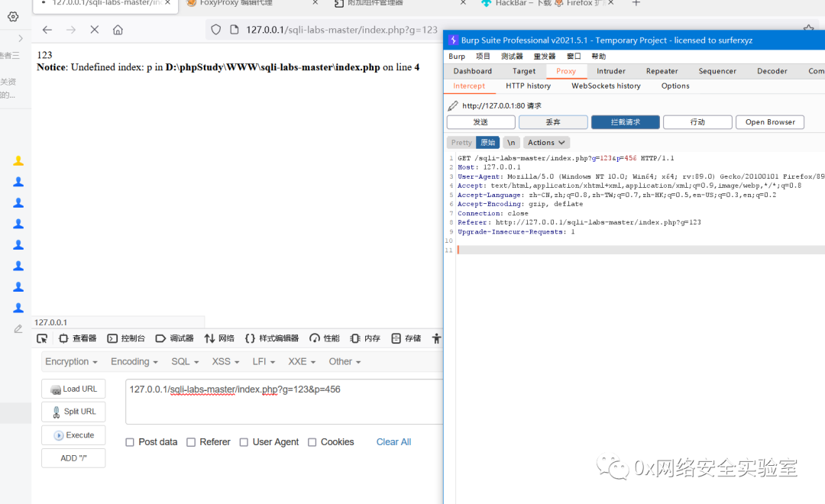Click the Split URL button
Image resolution: width=825 pixels, height=504 pixels.
point(73,412)
